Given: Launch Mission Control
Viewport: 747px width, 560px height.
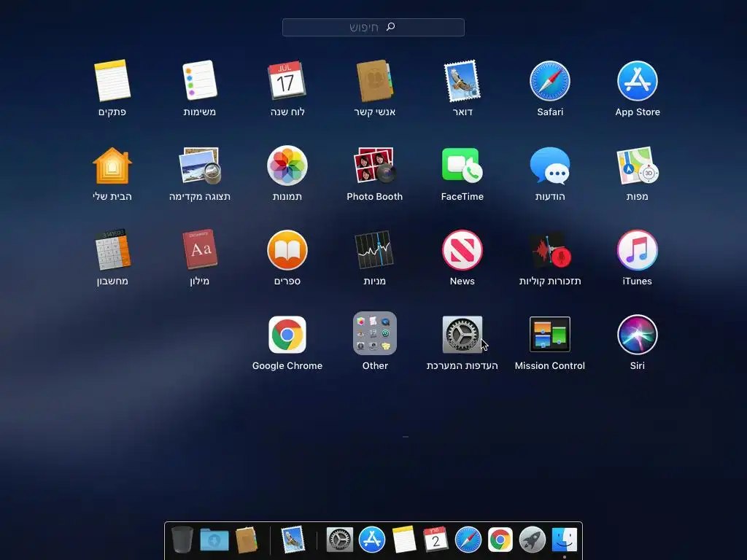Looking at the screenshot, I should pyautogui.click(x=550, y=334).
